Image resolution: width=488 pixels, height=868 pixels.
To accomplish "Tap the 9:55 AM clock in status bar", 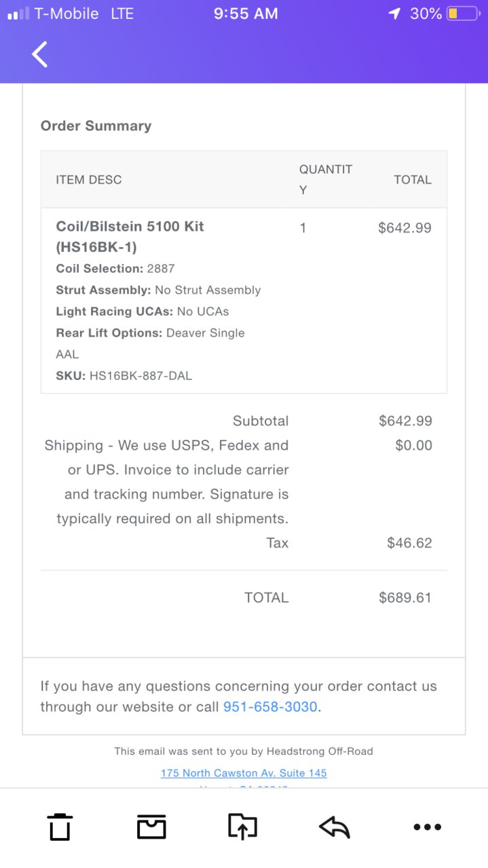I will point(246,14).
